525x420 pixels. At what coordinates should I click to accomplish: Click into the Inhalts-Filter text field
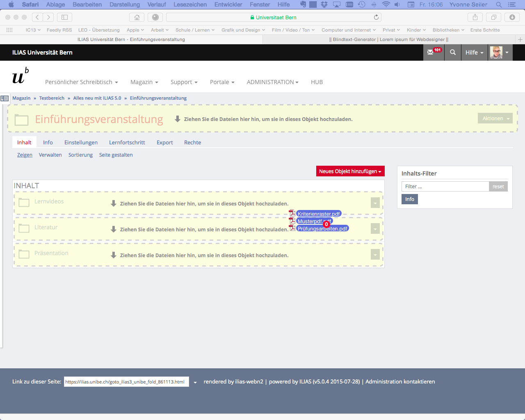445,187
